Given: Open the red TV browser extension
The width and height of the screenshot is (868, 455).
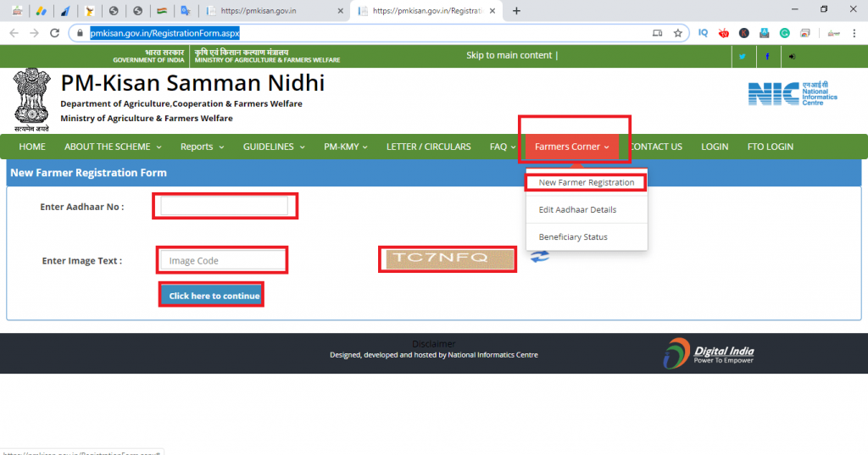Looking at the screenshot, I should pos(724,33).
